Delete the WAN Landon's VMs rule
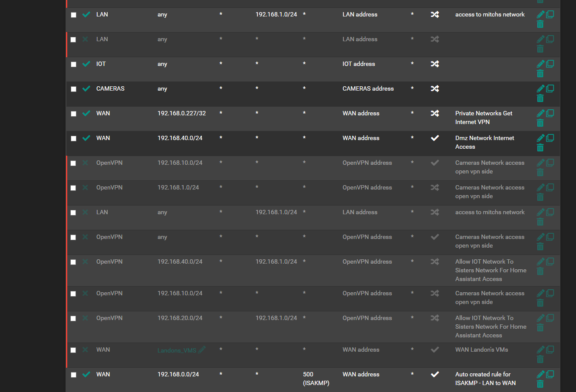 [540, 359]
